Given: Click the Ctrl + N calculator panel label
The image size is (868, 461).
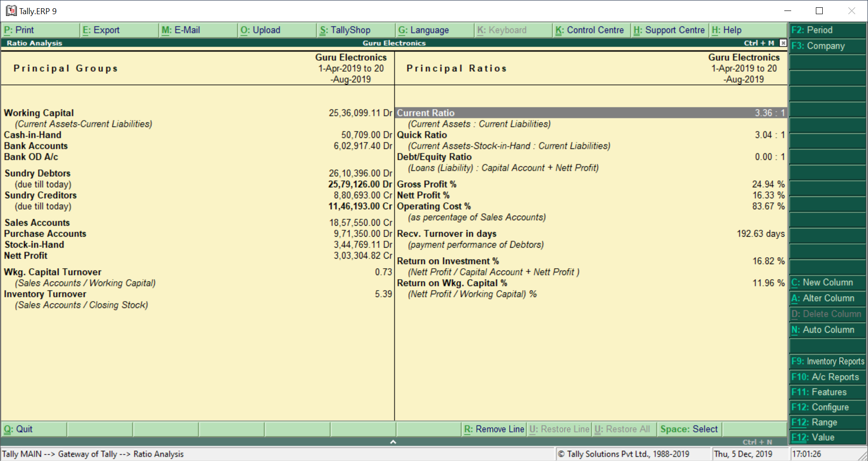Looking at the screenshot, I should point(757,442).
